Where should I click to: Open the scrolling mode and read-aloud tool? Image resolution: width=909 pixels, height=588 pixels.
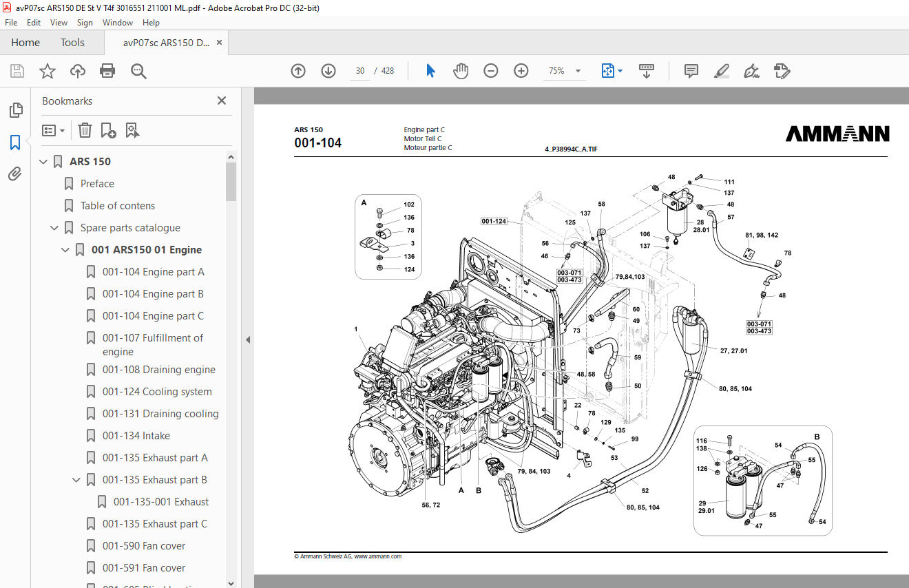coord(647,71)
